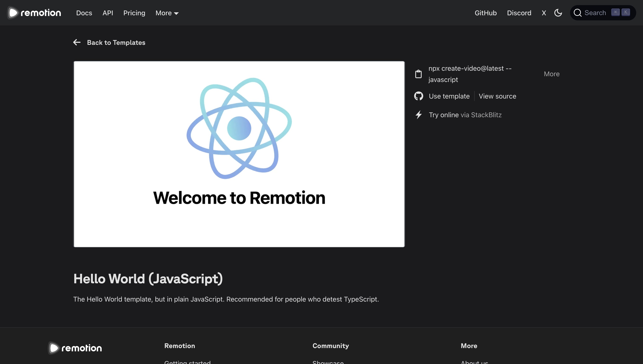Toggle dark mode with the moon icon
The width and height of the screenshot is (643, 364).
point(558,13)
